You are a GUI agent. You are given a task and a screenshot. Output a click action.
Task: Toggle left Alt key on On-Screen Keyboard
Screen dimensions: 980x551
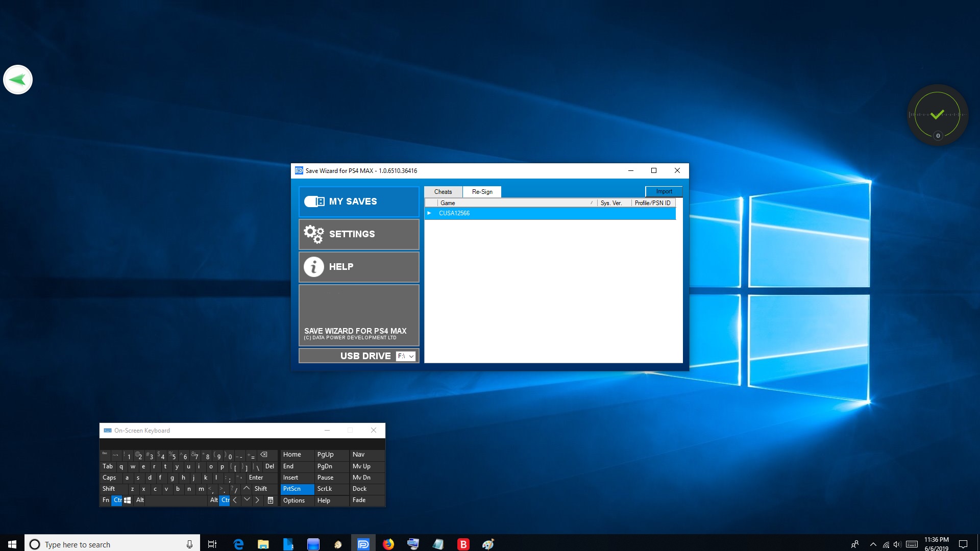(140, 500)
